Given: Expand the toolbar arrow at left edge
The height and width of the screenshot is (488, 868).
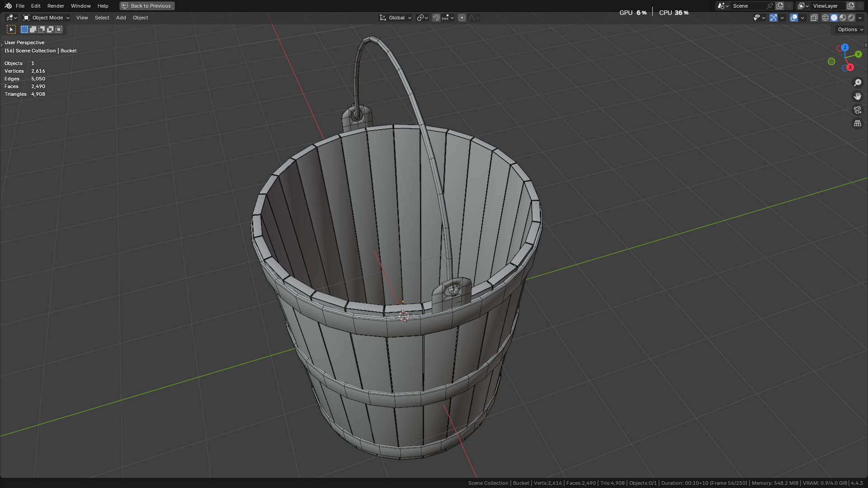Looking at the screenshot, I should [2, 45].
